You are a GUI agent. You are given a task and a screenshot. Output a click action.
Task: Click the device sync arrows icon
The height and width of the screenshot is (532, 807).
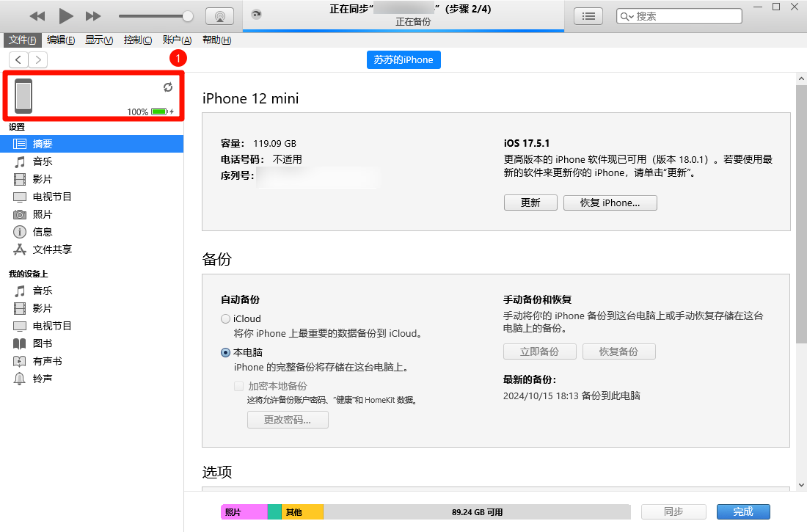click(x=168, y=87)
